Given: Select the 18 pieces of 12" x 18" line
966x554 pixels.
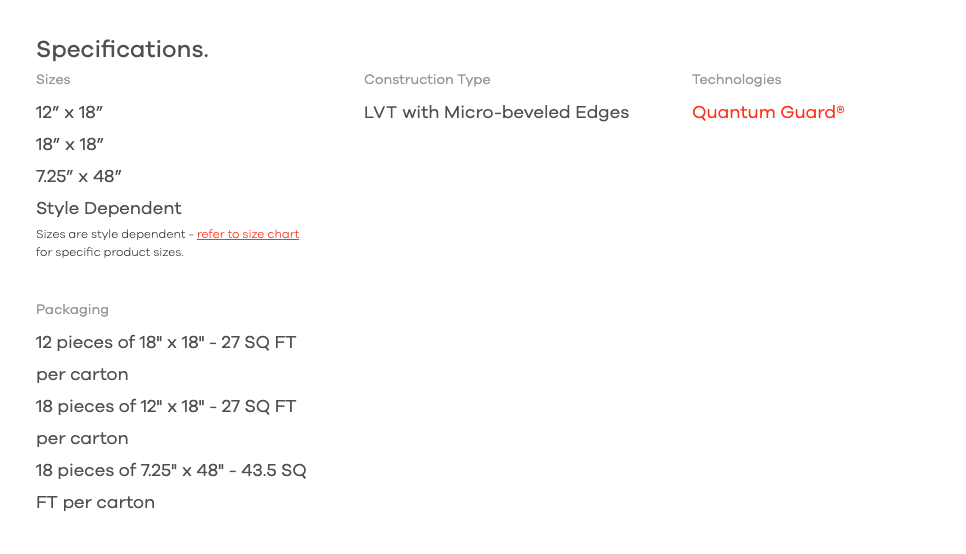Looking at the screenshot, I should pyautogui.click(x=166, y=406).
